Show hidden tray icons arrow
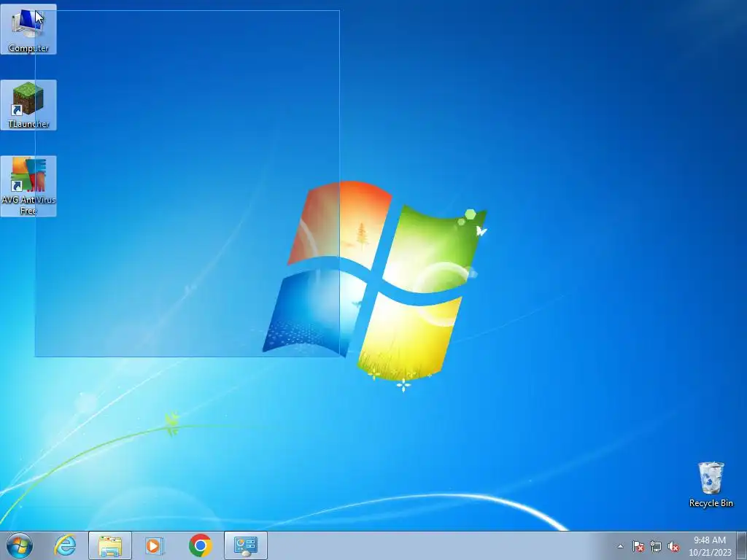 pyautogui.click(x=620, y=546)
